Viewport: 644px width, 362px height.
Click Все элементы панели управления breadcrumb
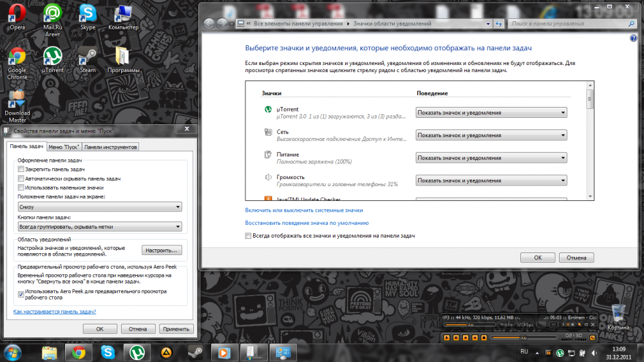298,24
